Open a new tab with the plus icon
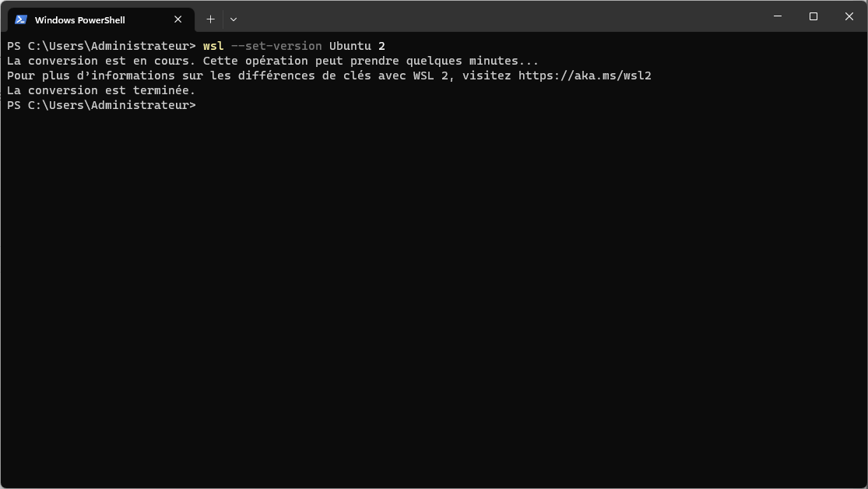The width and height of the screenshot is (868, 489). [210, 19]
